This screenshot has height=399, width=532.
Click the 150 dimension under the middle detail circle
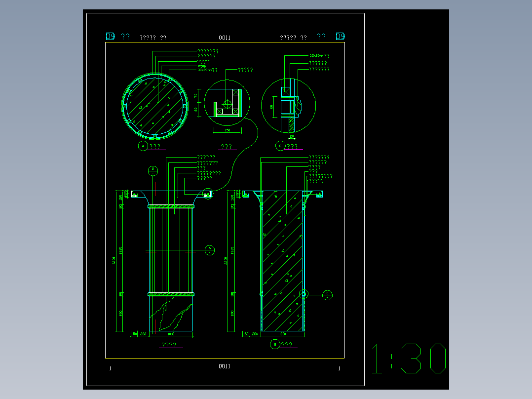click(x=228, y=130)
